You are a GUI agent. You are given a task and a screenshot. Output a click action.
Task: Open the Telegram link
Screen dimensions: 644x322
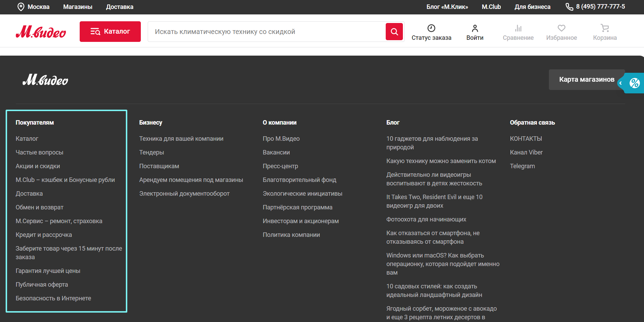[x=522, y=166]
